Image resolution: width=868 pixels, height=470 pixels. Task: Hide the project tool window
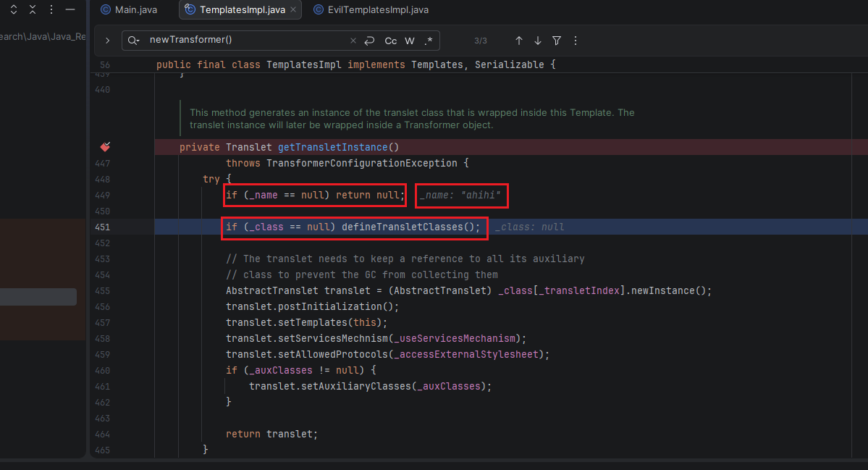click(69, 9)
